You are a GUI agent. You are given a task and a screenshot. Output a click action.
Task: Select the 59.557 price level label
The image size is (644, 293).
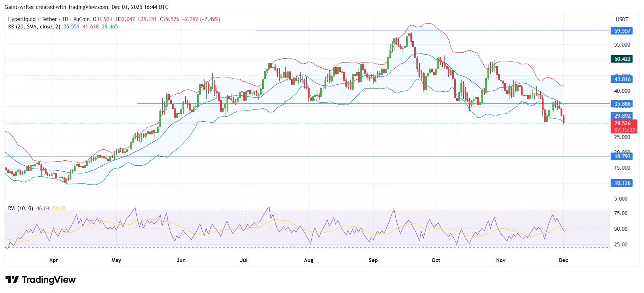(x=622, y=31)
